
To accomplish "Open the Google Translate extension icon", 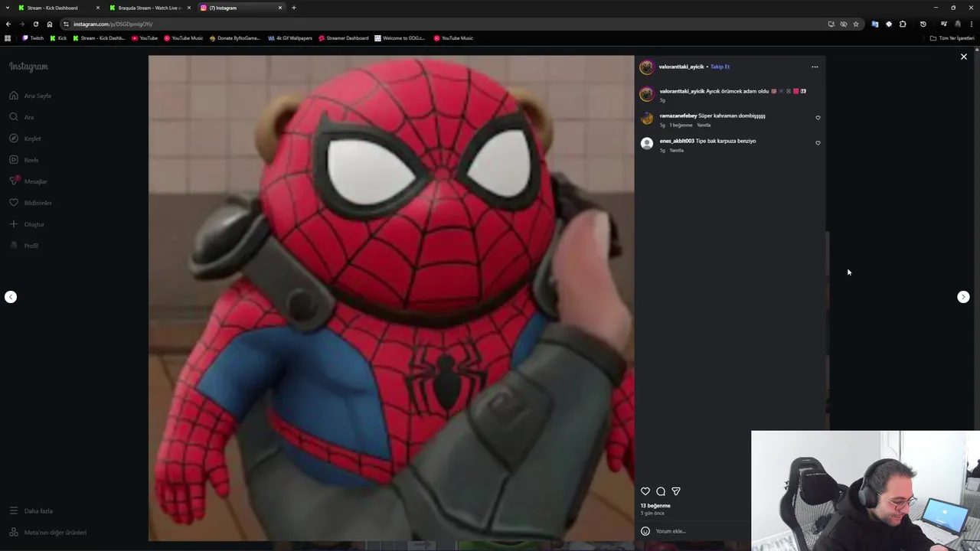I will pyautogui.click(x=875, y=24).
